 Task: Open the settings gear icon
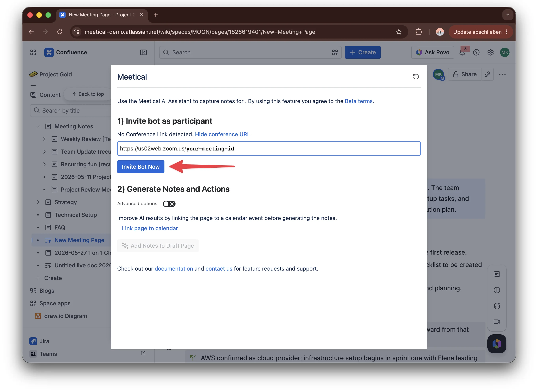491,52
